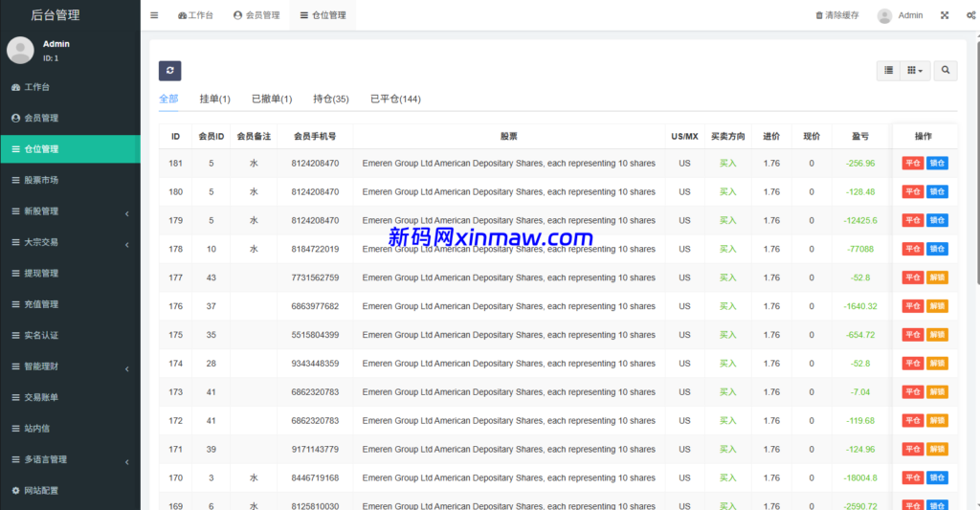The width and height of the screenshot is (980, 510).
Task: Click the 买卖方向 column header
Action: click(728, 136)
